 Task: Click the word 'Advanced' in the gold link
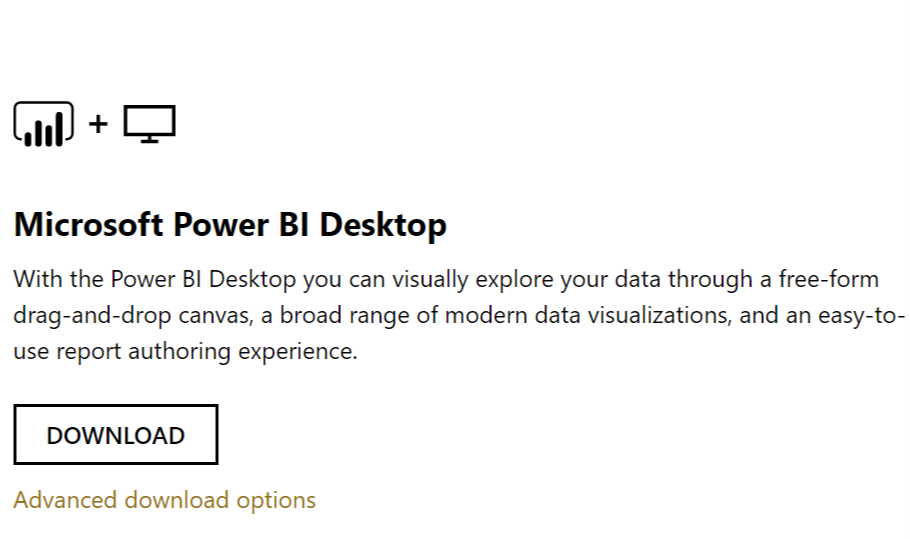(65, 500)
